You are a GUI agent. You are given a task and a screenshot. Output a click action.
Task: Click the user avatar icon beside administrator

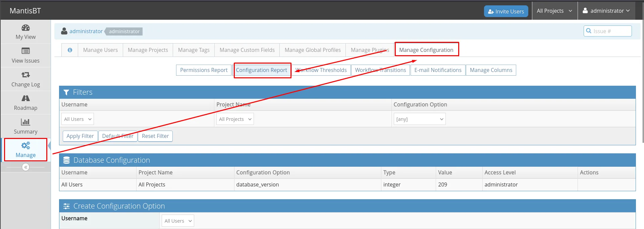(64, 31)
